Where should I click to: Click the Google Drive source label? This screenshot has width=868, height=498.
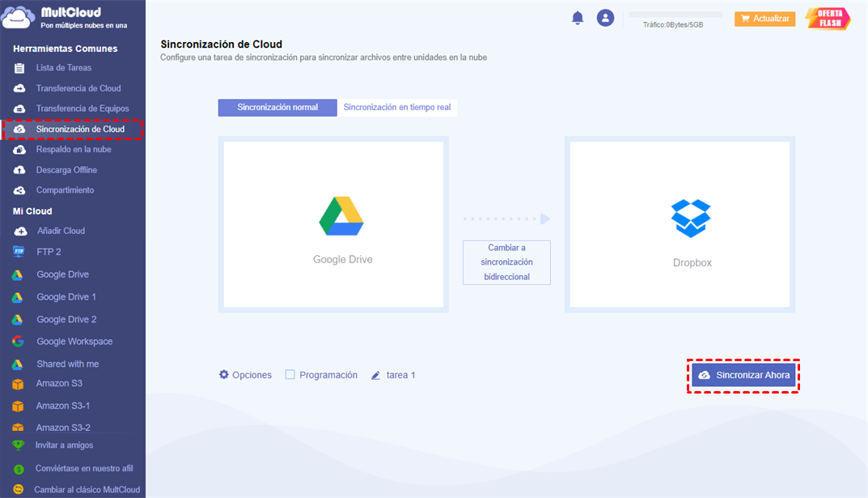(x=343, y=259)
